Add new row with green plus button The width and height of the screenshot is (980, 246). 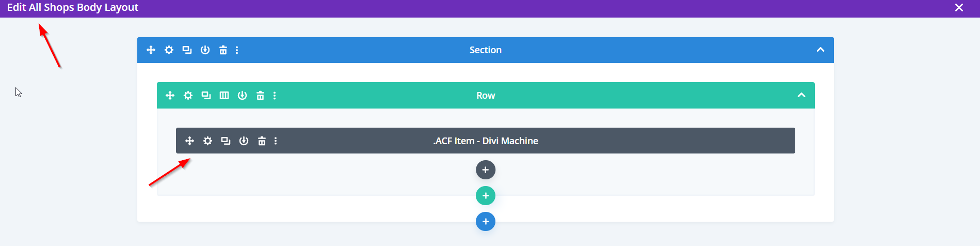point(485,196)
